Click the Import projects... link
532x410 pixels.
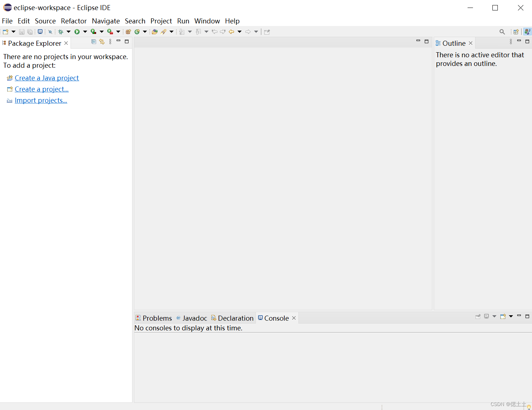[x=41, y=100]
